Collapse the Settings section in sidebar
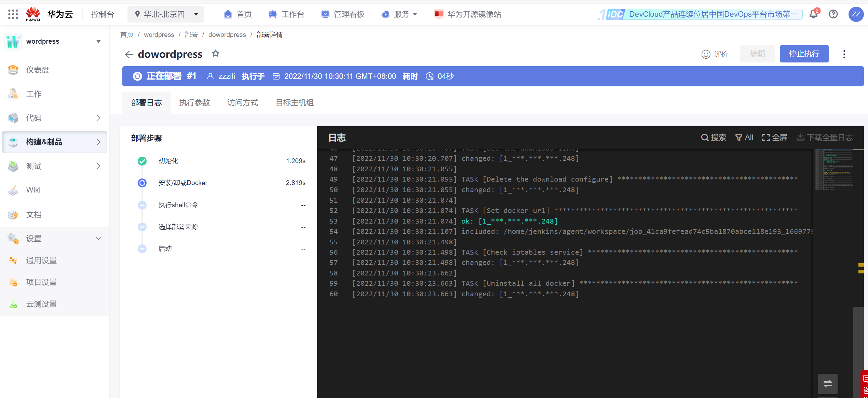Screen dimensions: 868x398 pos(98,238)
